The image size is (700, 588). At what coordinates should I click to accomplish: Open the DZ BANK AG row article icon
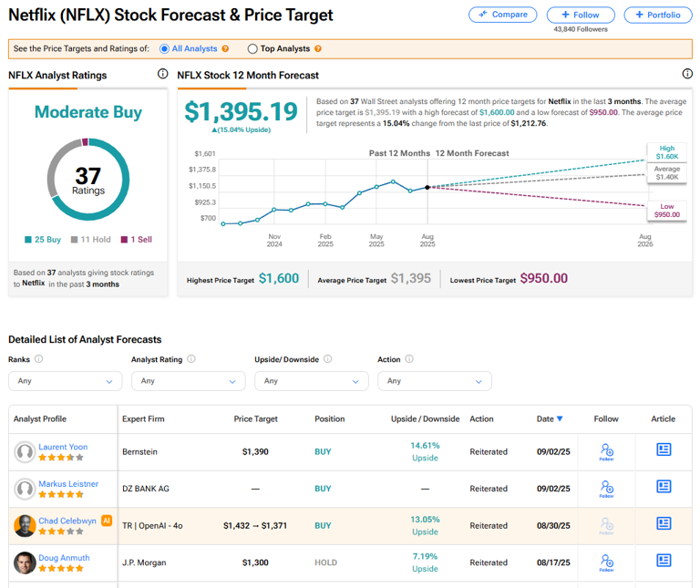[664, 487]
